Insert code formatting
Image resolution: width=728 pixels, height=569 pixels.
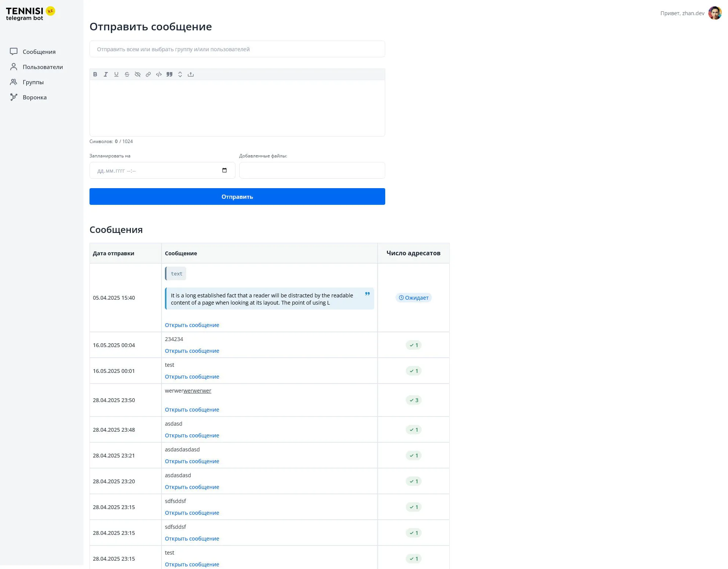tap(159, 74)
